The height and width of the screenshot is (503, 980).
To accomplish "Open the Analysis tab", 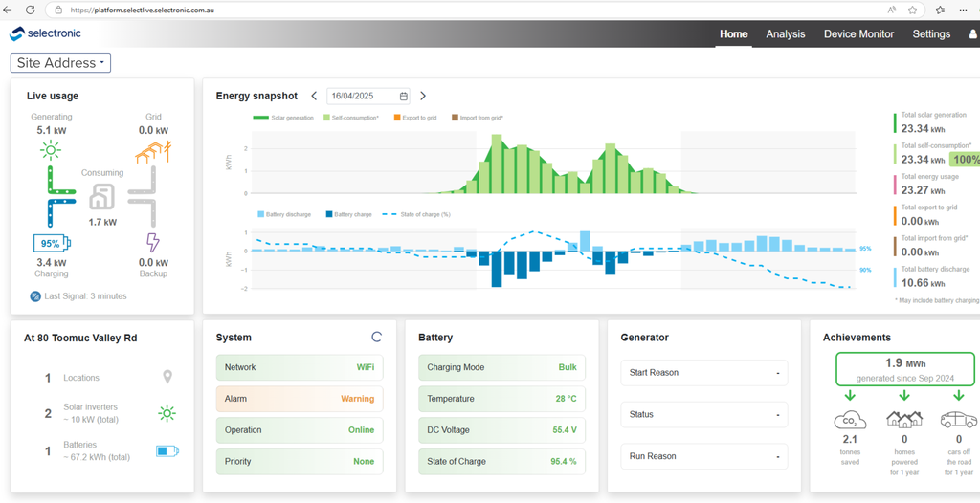I will 786,34.
